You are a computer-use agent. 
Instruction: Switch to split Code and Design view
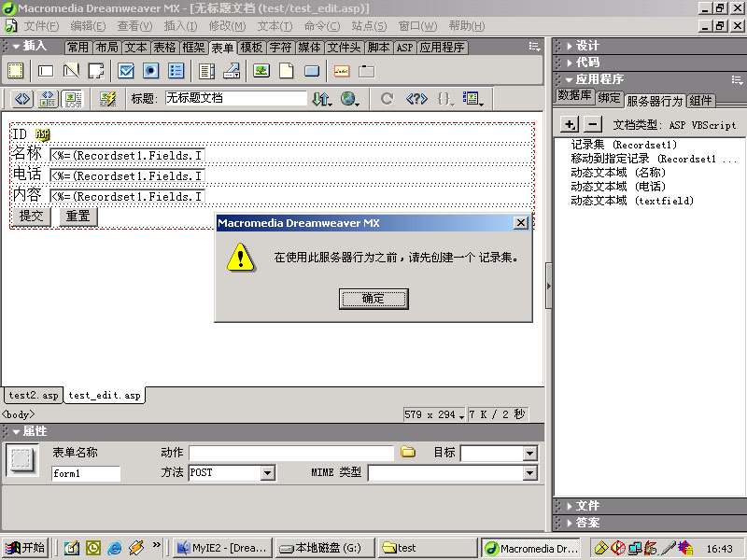pyautogui.click(x=48, y=99)
